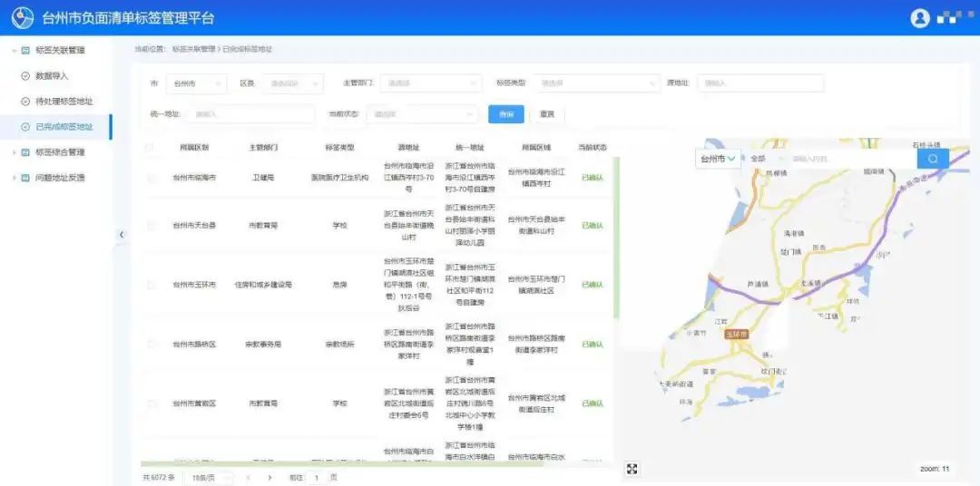This screenshot has width=980, height=486.
Task: Go to next page arrow in pagination
Action: [269, 477]
